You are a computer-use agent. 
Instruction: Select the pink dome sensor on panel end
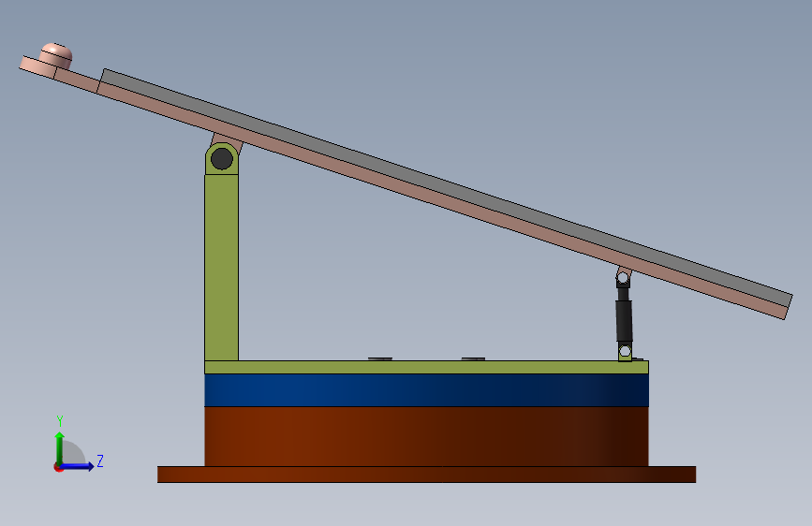pyautogui.click(x=56, y=55)
